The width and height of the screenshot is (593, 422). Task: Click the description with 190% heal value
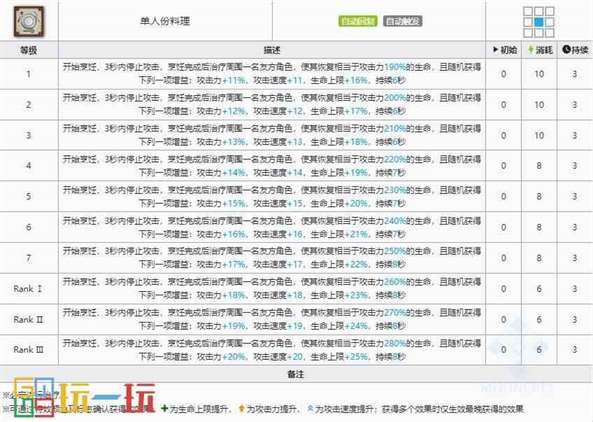[x=272, y=74]
